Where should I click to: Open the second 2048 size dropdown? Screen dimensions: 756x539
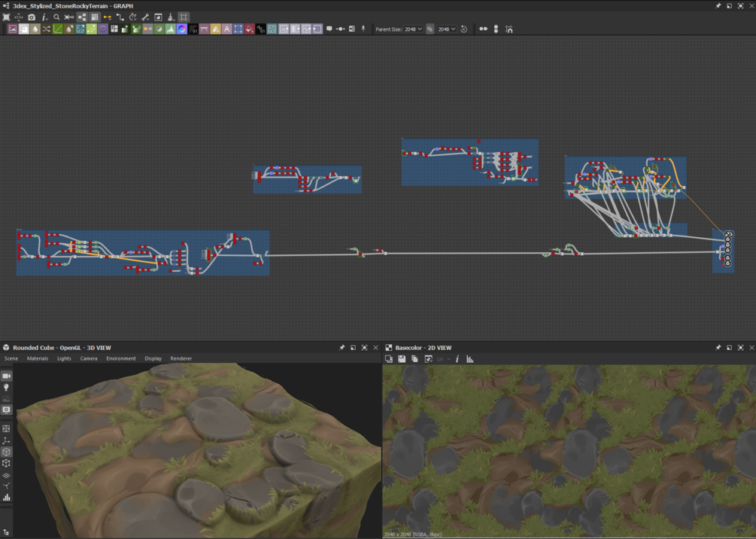pos(447,29)
